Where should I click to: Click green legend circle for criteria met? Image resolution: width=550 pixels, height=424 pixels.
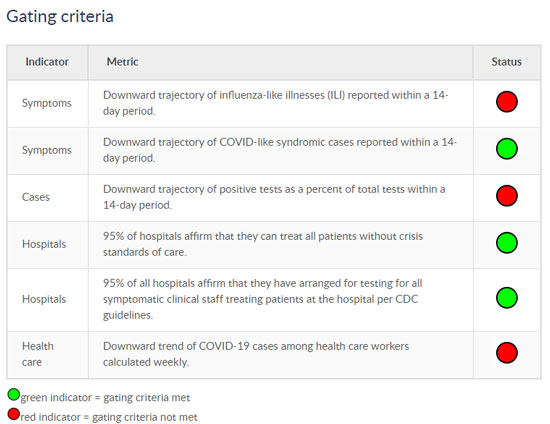click(14, 395)
